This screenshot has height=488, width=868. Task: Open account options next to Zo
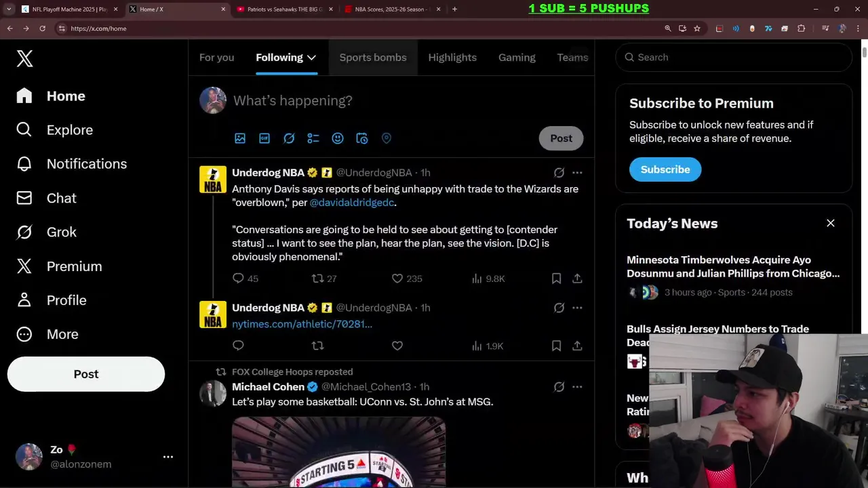tap(168, 457)
